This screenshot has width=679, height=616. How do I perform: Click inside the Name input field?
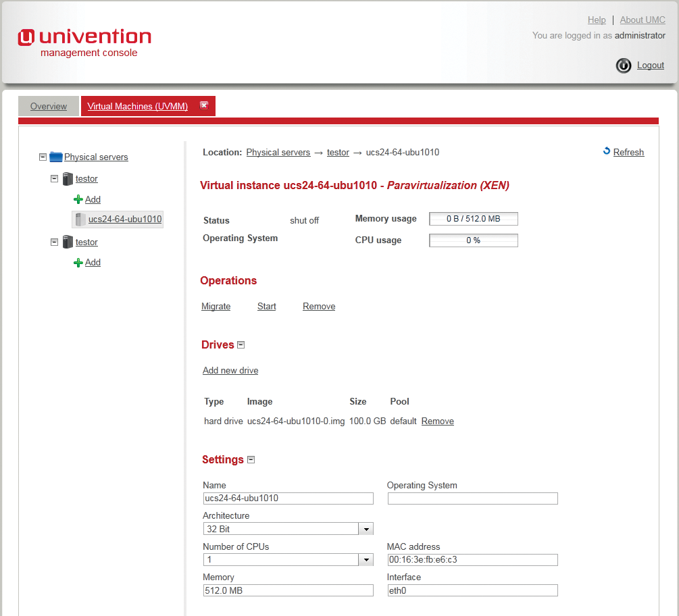click(x=288, y=498)
